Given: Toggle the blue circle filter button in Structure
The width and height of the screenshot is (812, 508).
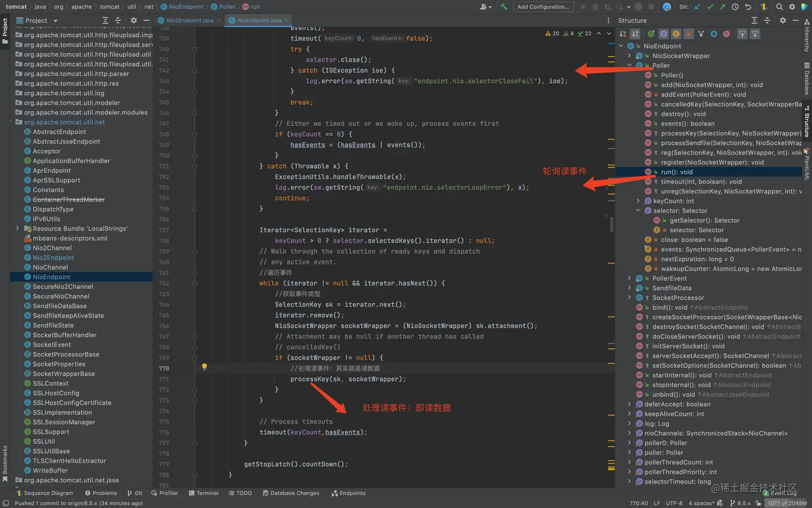Looking at the screenshot, I should [x=714, y=34].
